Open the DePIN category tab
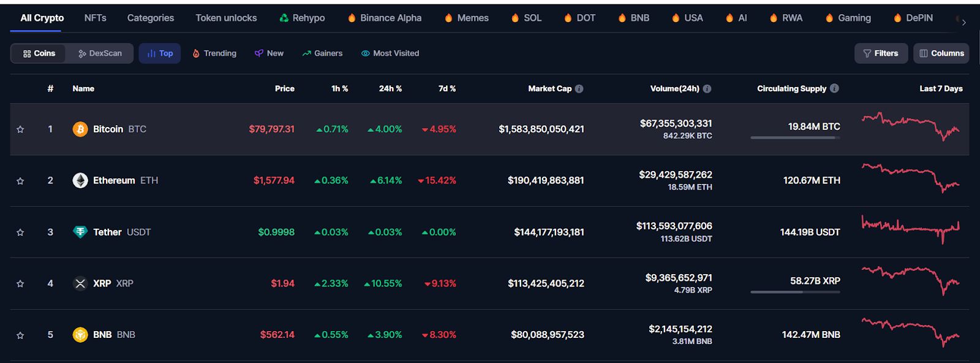This screenshot has height=363, width=980. pos(913,18)
